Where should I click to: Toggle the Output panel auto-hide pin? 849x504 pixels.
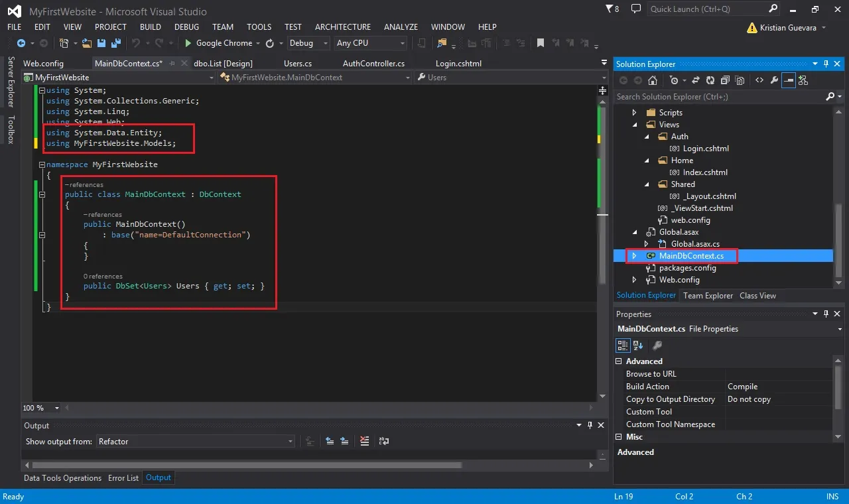point(590,425)
